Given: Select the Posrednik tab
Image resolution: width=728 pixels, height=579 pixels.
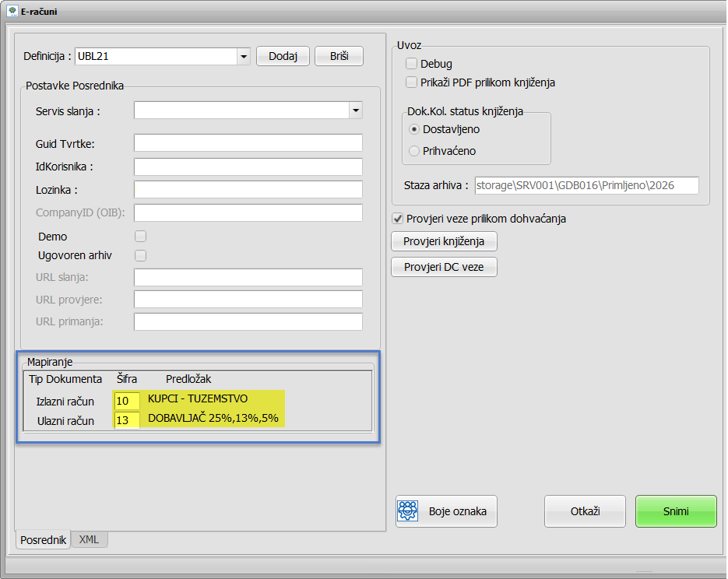Looking at the screenshot, I should [43, 539].
